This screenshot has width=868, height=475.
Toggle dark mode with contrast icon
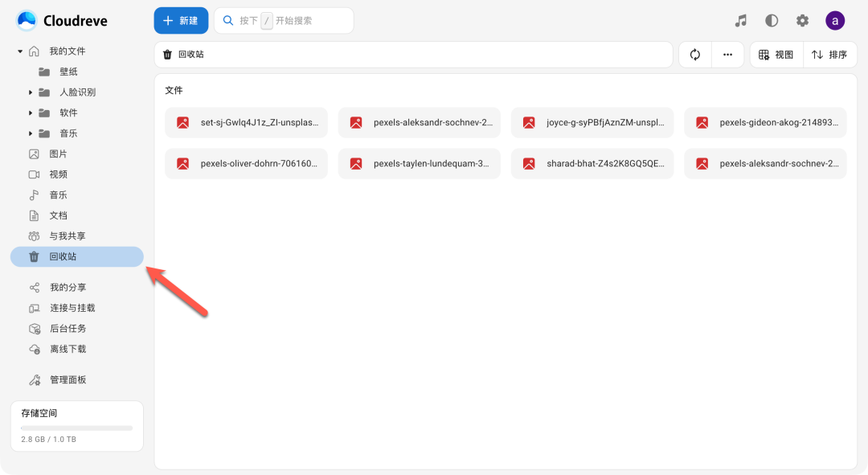click(772, 21)
